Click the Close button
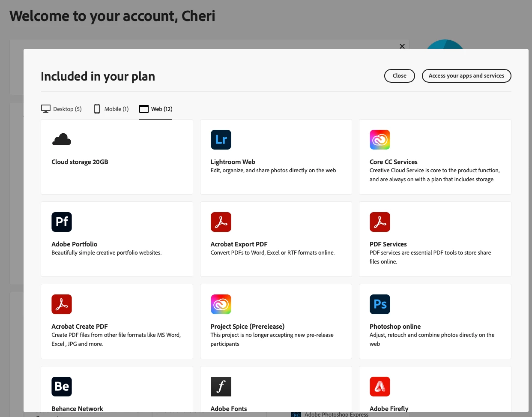 click(400, 76)
